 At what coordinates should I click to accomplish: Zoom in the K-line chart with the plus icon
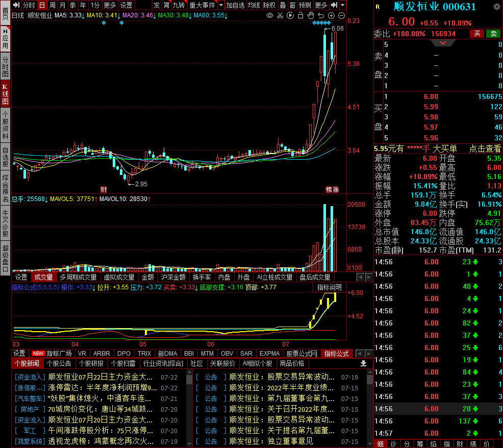coord(332,15)
